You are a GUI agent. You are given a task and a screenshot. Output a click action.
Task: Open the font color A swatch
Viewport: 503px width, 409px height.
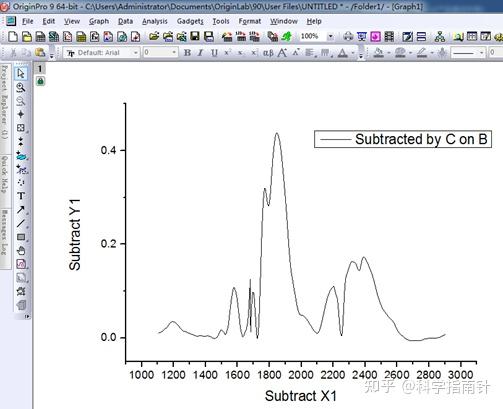tap(343, 53)
